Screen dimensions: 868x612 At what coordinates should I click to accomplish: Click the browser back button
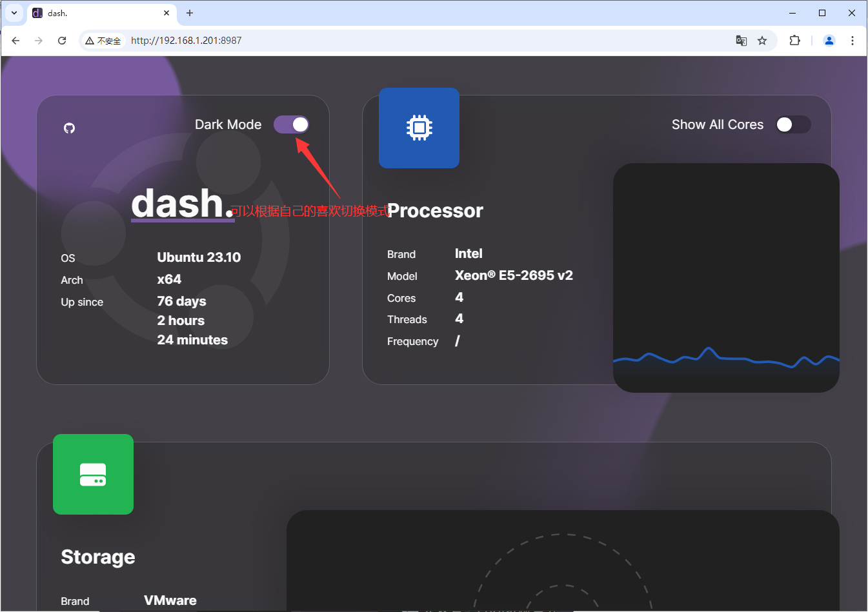pyautogui.click(x=15, y=40)
